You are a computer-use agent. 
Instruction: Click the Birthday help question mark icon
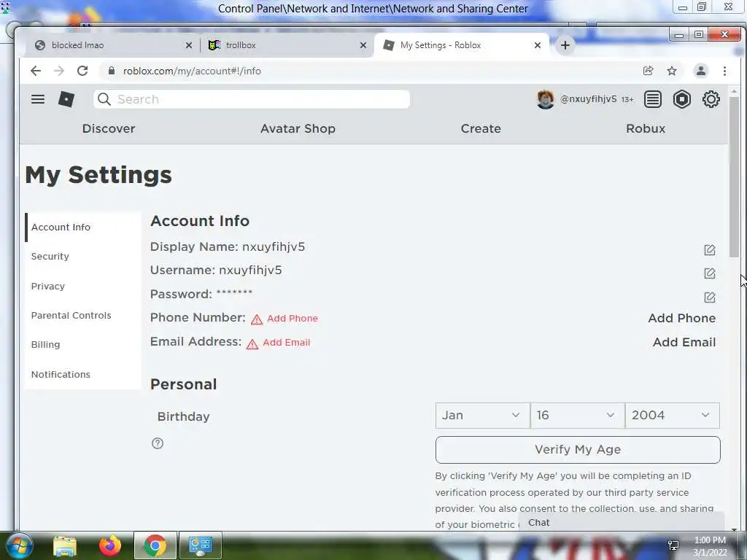tap(158, 443)
